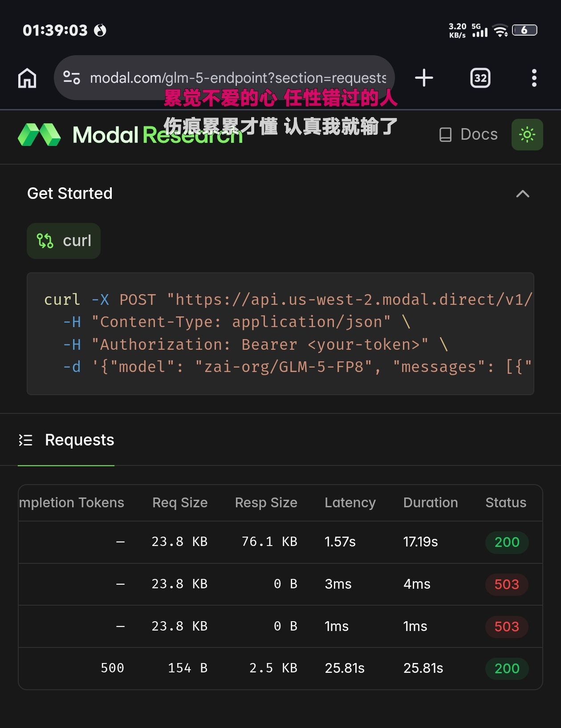Click the curl code block
This screenshot has width=561, height=728.
tap(280, 334)
